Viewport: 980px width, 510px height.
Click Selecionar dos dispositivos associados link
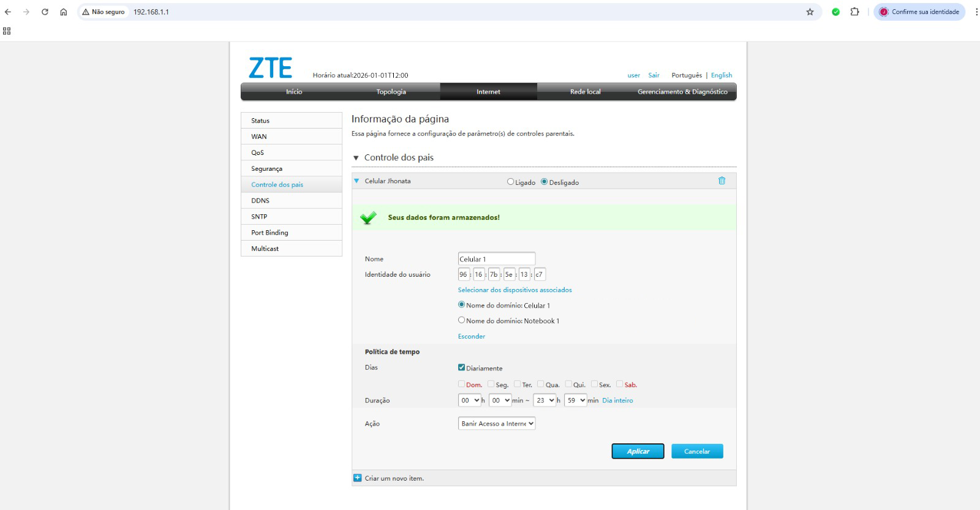click(x=515, y=290)
